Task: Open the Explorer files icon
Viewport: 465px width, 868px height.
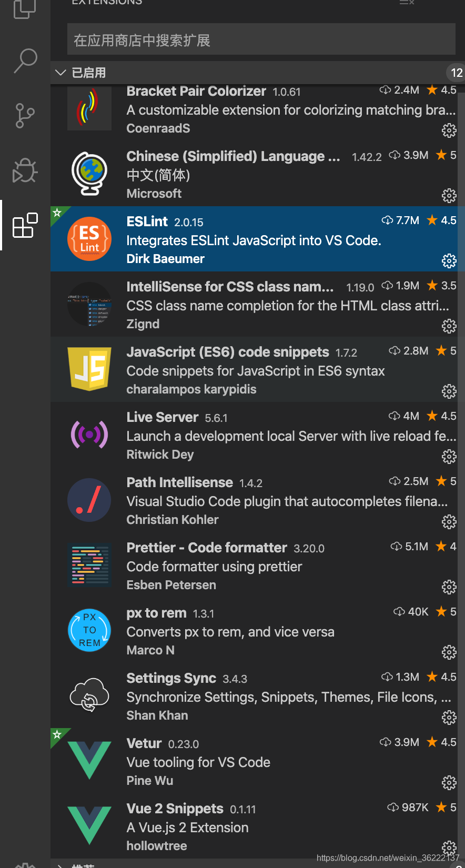Action: point(25,8)
